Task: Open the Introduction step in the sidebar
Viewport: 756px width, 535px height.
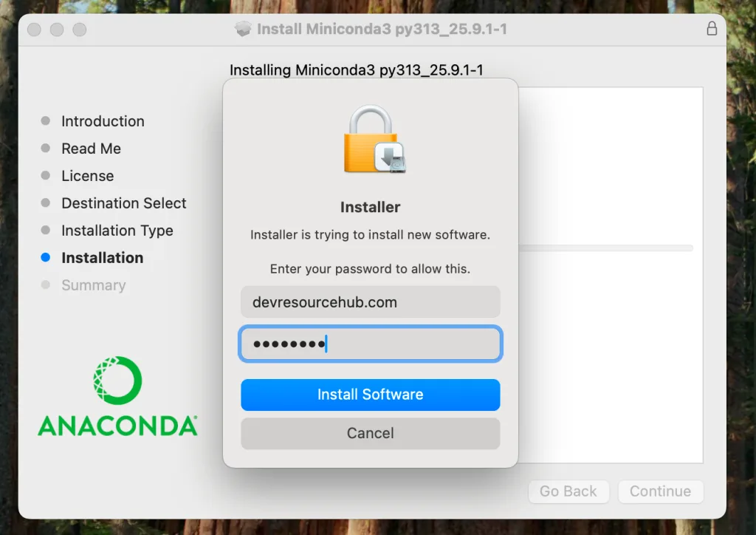Action: (x=103, y=121)
